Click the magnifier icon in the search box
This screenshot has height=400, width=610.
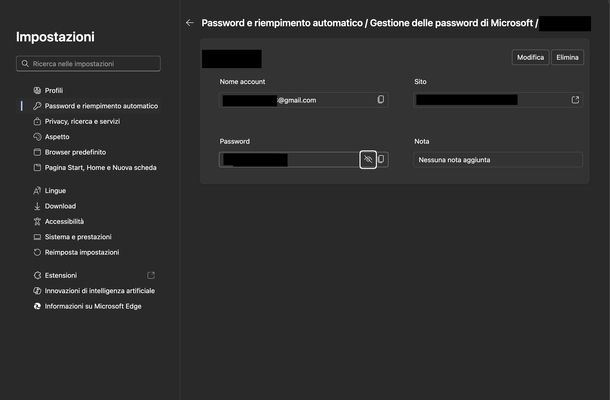tap(25, 63)
